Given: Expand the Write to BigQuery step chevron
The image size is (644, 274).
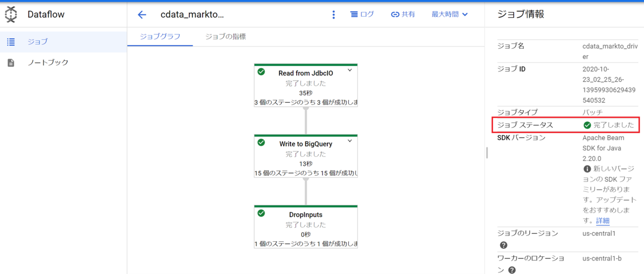Looking at the screenshot, I should (350, 141).
